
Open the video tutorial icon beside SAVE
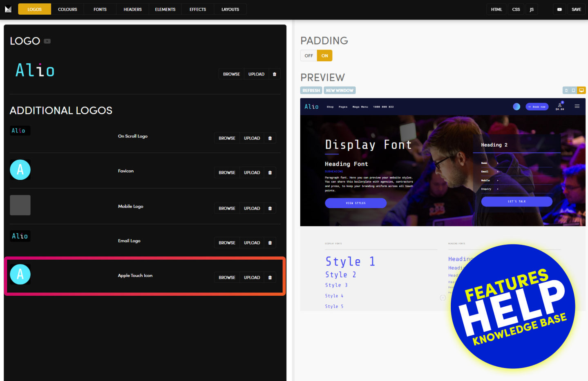point(559,9)
